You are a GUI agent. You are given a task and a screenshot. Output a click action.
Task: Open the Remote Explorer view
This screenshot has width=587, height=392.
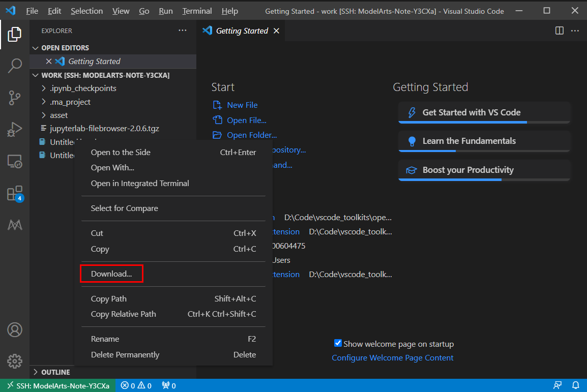15,162
